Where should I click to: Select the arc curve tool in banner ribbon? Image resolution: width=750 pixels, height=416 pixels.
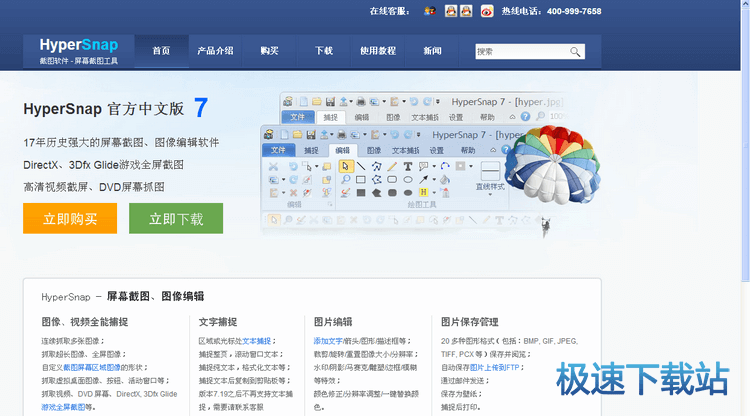445,166
